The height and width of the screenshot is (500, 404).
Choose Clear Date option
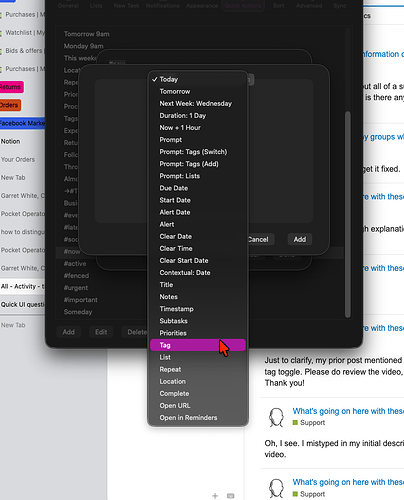(x=198, y=236)
